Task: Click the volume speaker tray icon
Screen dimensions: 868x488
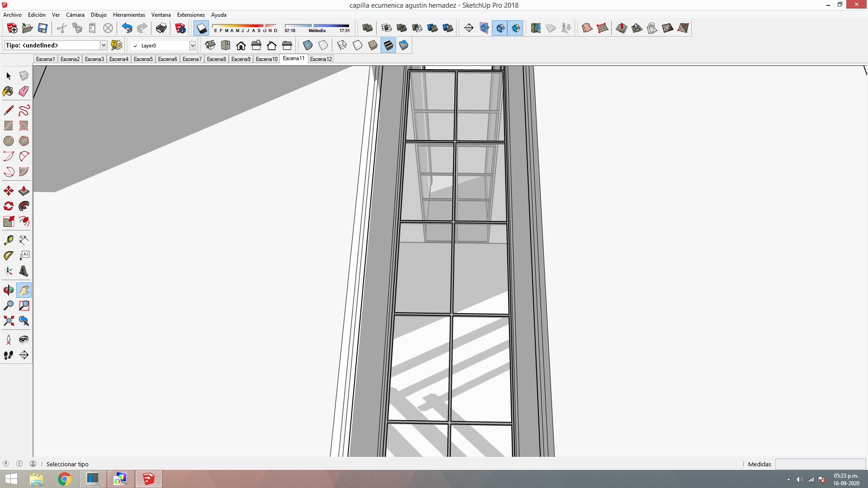Action: coord(799,479)
